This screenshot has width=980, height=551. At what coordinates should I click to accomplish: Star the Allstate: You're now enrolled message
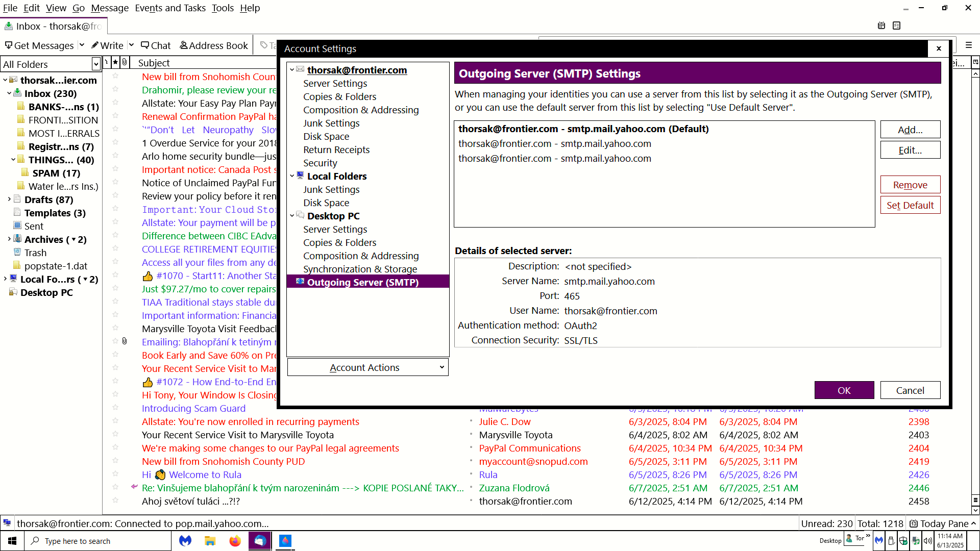click(x=115, y=420)
